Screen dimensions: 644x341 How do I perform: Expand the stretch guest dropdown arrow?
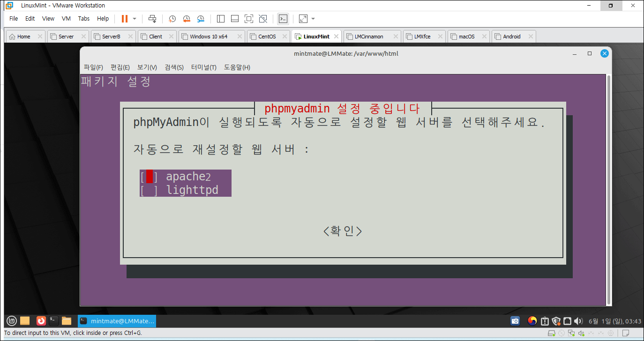click(313, 19)
